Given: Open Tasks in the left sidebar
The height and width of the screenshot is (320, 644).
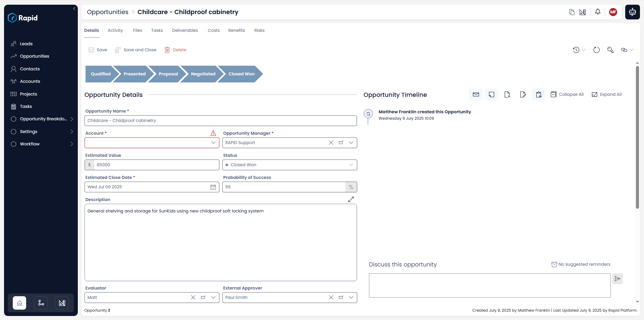Looking at the screenshot, I should [x=26, y=107].
